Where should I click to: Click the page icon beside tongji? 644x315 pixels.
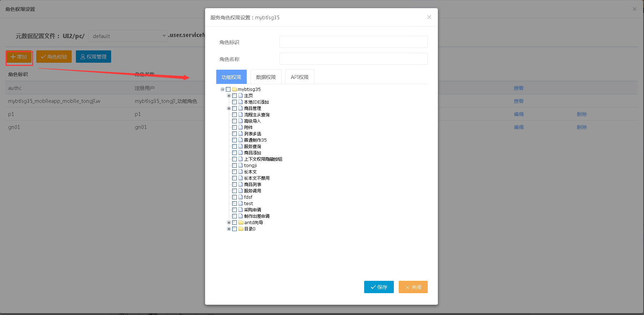click(x=241, y=166)
